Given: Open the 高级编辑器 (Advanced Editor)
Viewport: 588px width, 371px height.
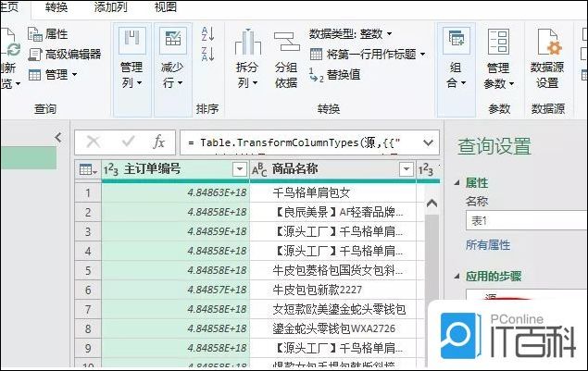Looking at the screenshot, I should pyautogui.click(x=65, y=54).
